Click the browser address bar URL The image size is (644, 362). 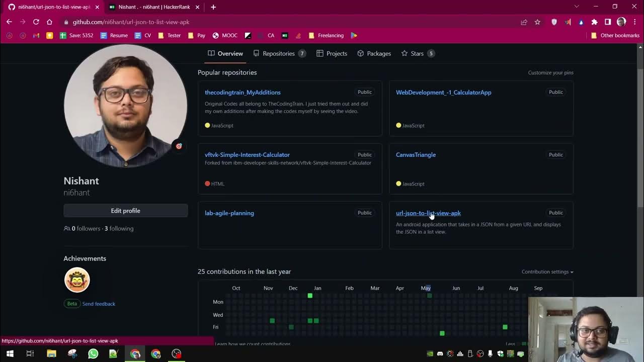(x=131, y=22)
